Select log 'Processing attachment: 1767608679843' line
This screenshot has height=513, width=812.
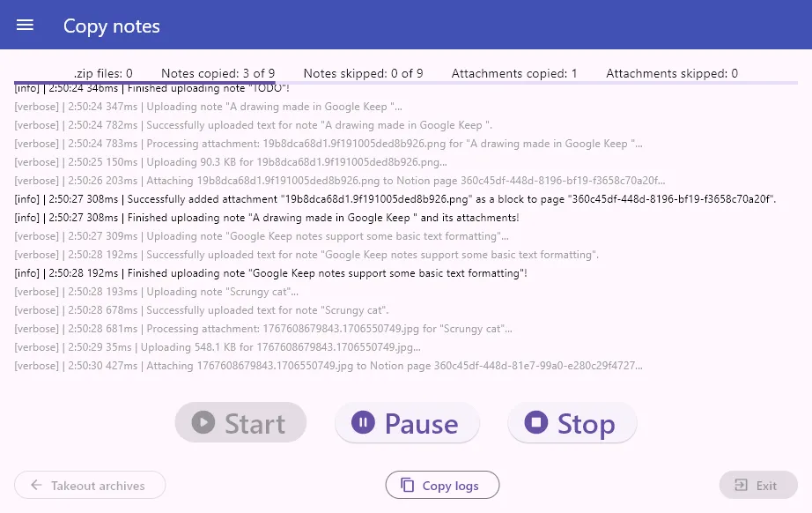[x=263, y=329]
